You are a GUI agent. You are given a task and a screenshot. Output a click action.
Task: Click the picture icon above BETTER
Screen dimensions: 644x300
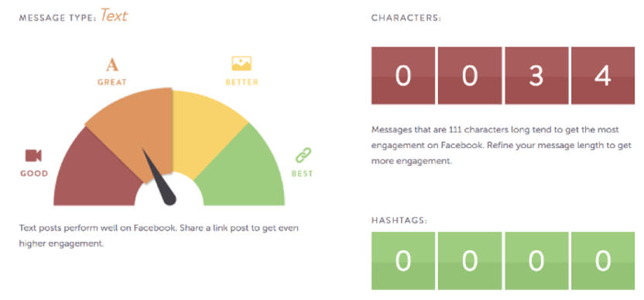click(241, 64)
